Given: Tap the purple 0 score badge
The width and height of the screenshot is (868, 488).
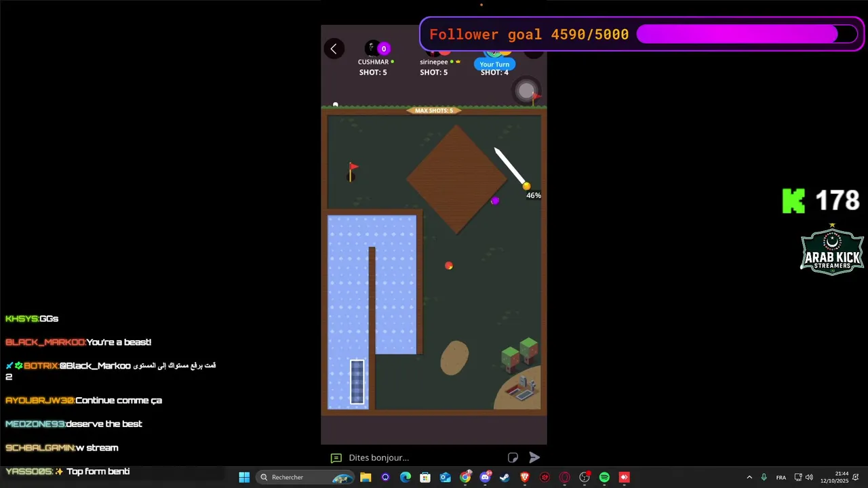Looking at the screenshot, I should click(x=384, y=49).
